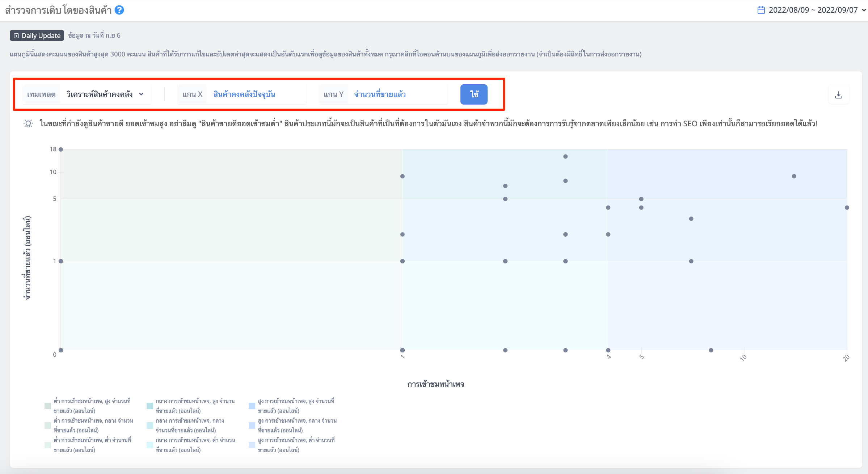Screen dimensions: 868x474
Task: Click the 2022/08/09 ~ 2022/09/07 date text
Action: pos(813,10)
